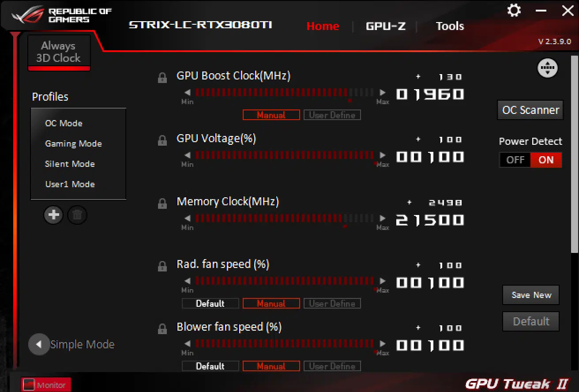This screenshot has height=392, width=579.
Task: Decrease Blower fan speed with left arrow
Action: click(188, 344)
